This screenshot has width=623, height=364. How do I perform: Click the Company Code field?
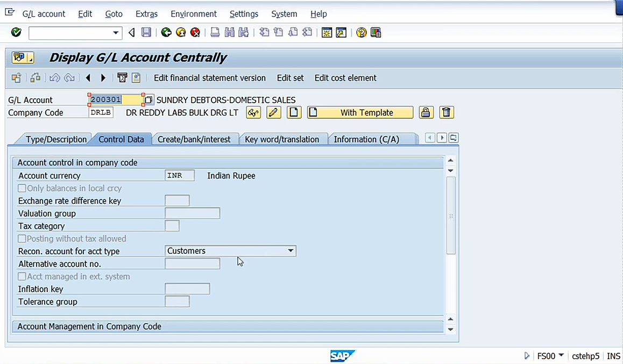pos(101,112)
